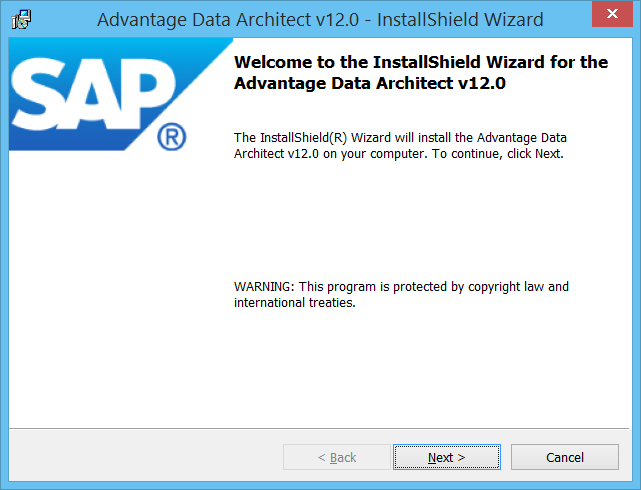Click the 'WARNING: This program is protected' text

pos(401,294)
